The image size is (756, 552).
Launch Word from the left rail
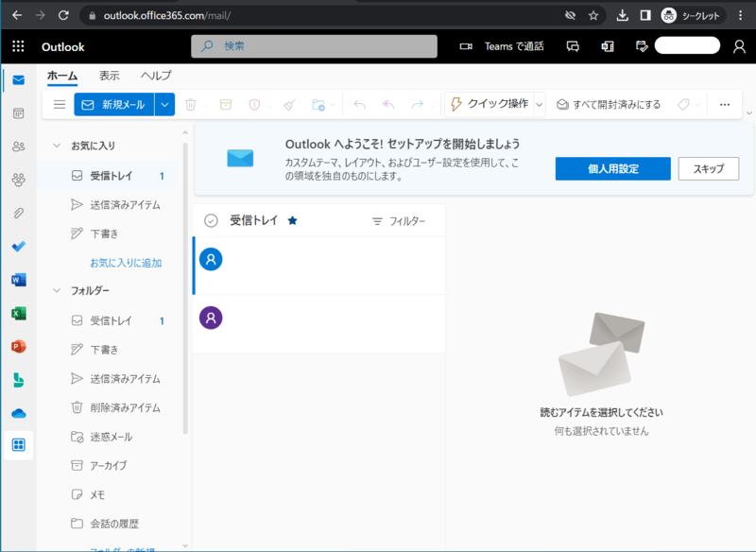pyautogui.click(x=18, y=280)
